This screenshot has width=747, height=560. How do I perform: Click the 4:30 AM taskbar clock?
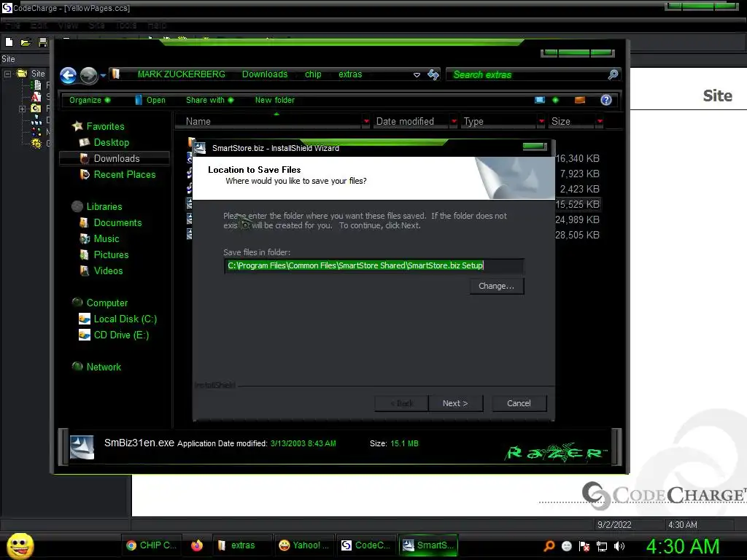[x=682, y=546]
